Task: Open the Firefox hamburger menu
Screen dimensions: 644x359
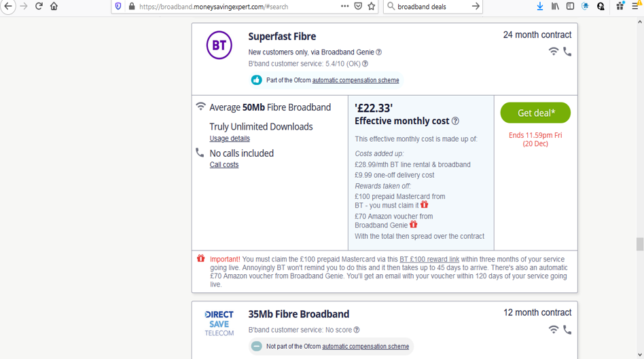Action: coord(635,6)
